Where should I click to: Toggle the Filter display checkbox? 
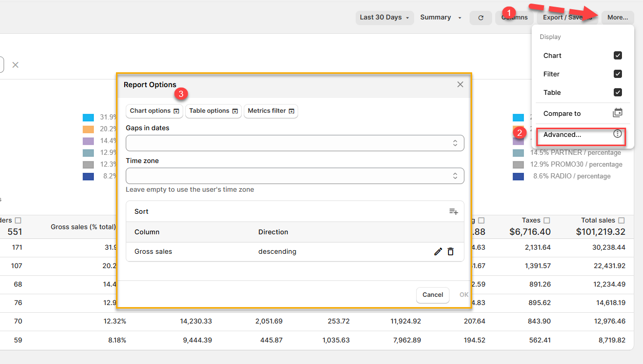click(x=617, y=74)
